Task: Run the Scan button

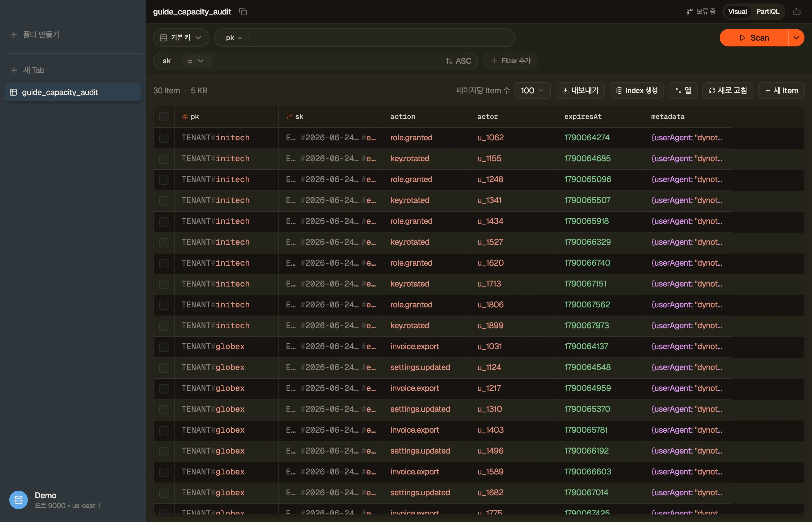Action: (x=754, y=38)
